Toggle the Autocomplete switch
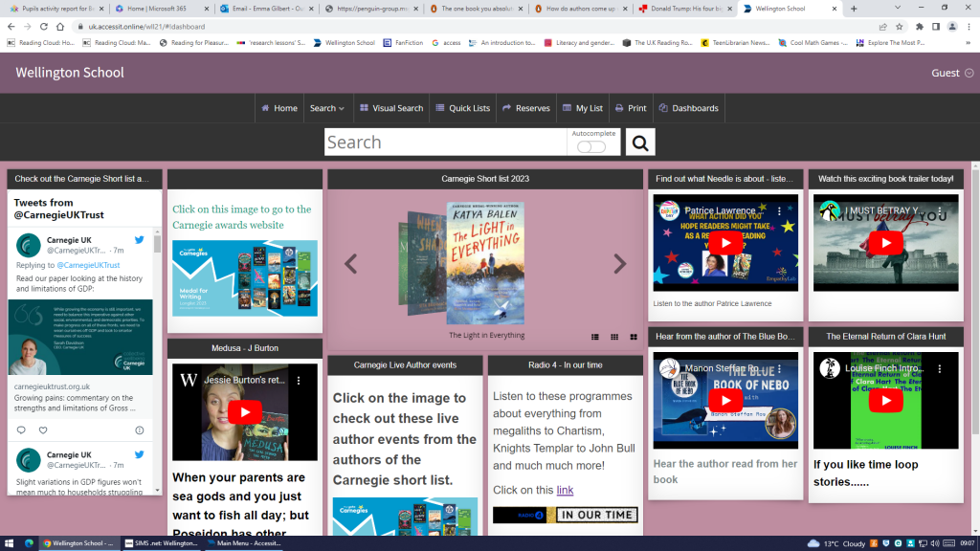Screen dimensions: 980x551 pyautogui.click(x=591, y=146)
